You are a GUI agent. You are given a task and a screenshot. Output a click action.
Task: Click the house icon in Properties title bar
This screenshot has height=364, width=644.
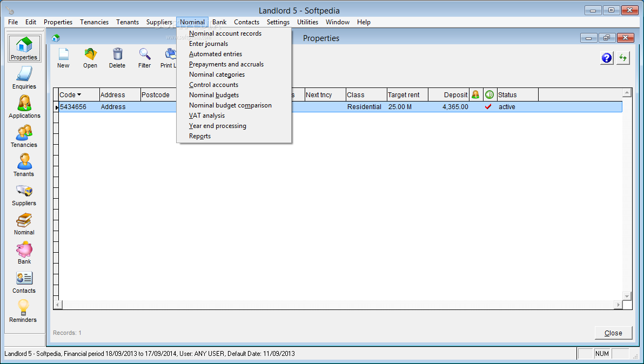56,38
